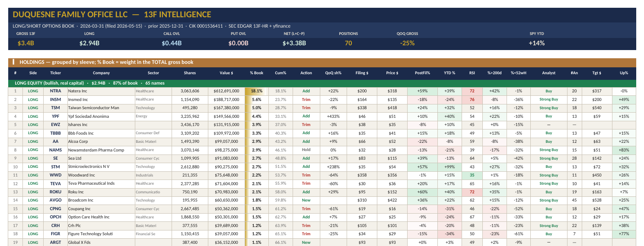Screen dimensions: 644x246
Task: Select the 18.1% book weight cell
Action: click(257, 91)
